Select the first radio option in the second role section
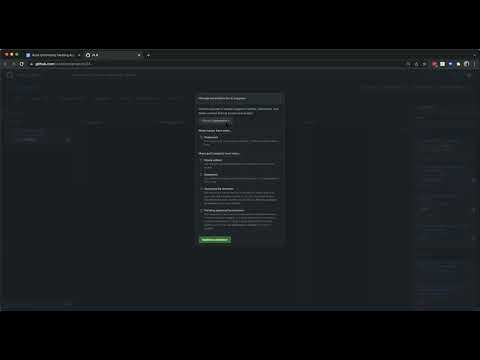480x360 pixels. point(201,160)
